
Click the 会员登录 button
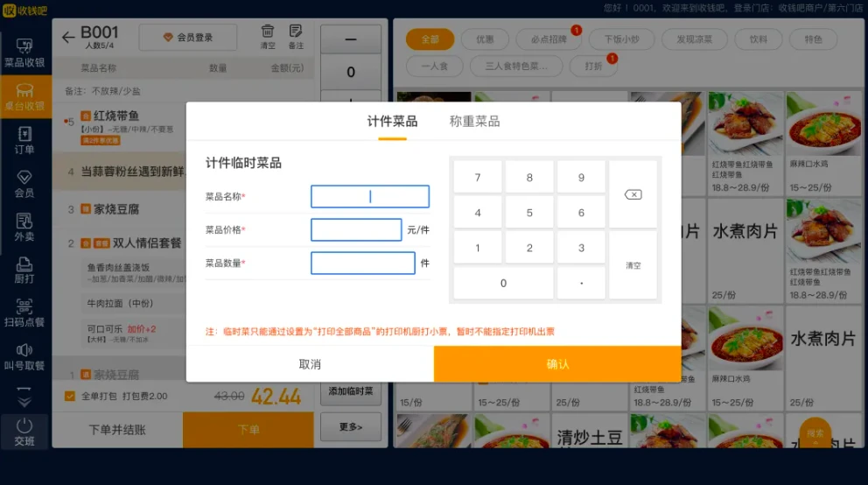[x=187, y=37]
